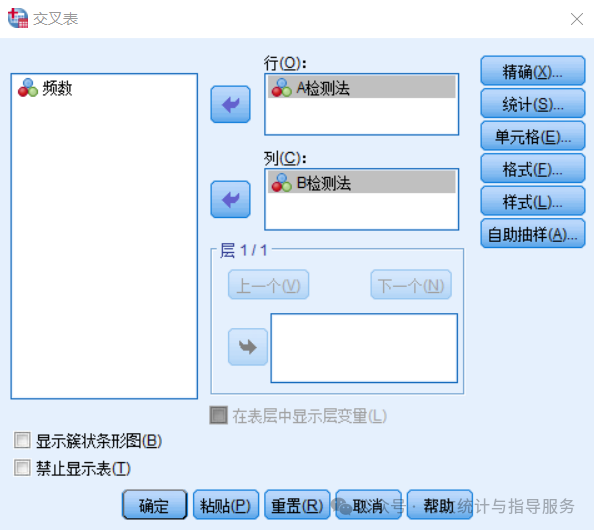Click the 重置(R) button

297,505
